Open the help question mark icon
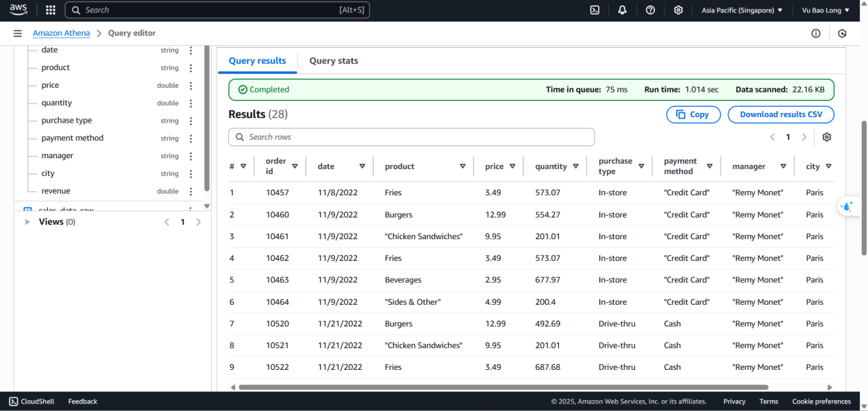The height and width of the screenshot is (411, 868). point(650,10)
